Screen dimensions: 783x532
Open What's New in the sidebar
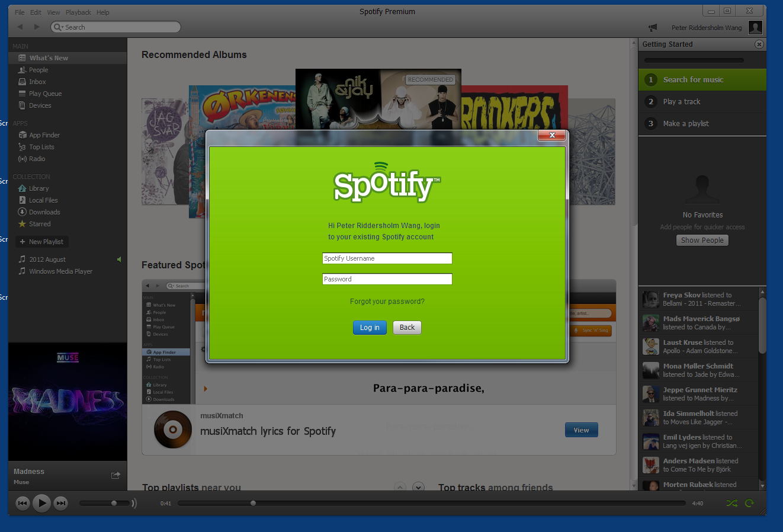point(68,58)
